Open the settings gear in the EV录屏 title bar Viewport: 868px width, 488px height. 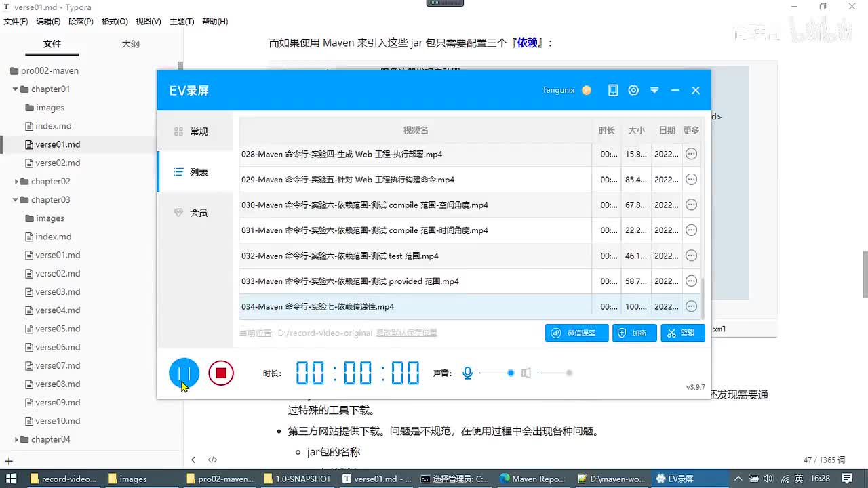coord(633,90)
